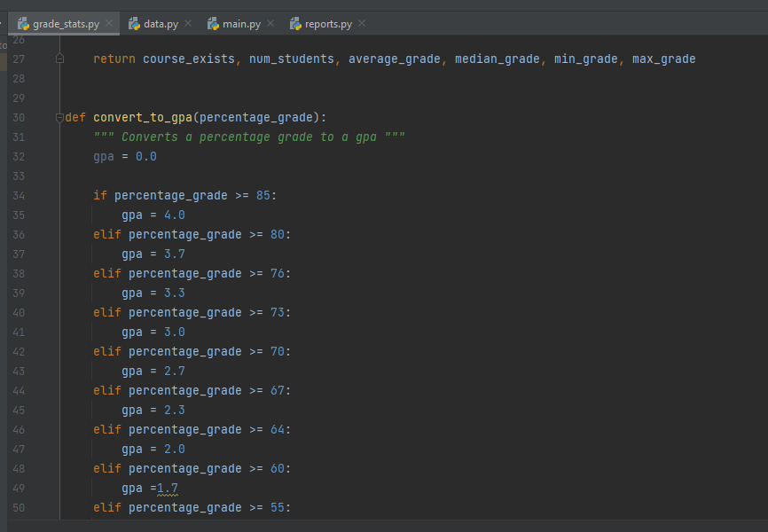Click max_grade in the return statement
768x532 pixels.
pyautogui.click(x=663, y=59)
